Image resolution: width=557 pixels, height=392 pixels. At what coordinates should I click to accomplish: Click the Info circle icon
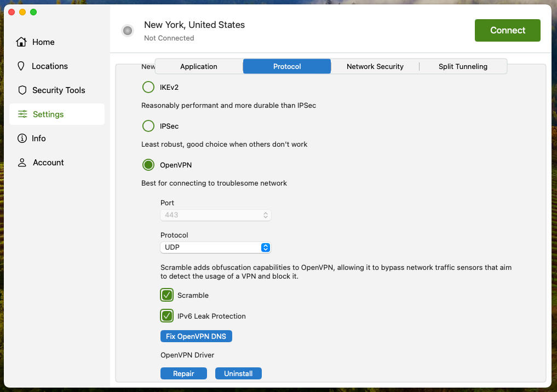[22, 138]
